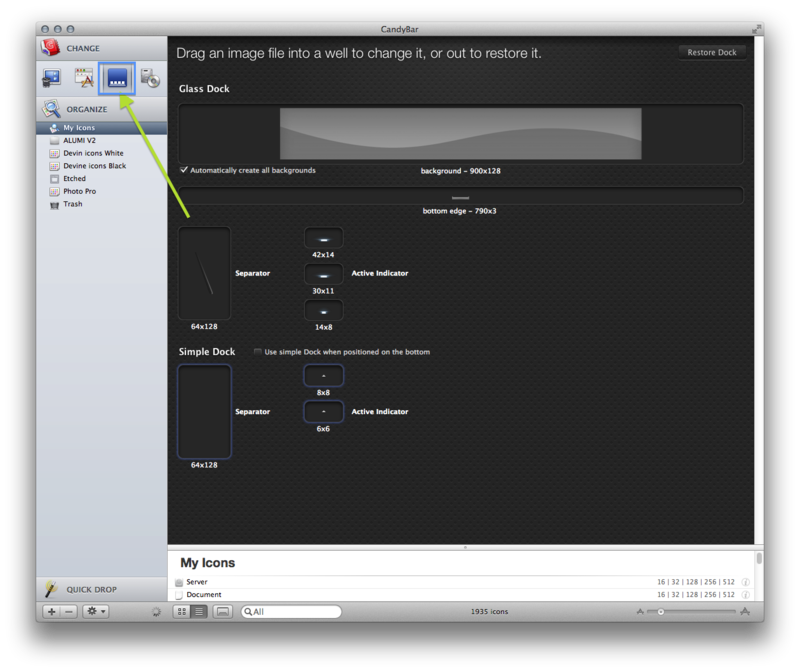The height and width of the screenshot is (672, 800).
Task: Select the Dock customization tab
Action: pos(117,78)
